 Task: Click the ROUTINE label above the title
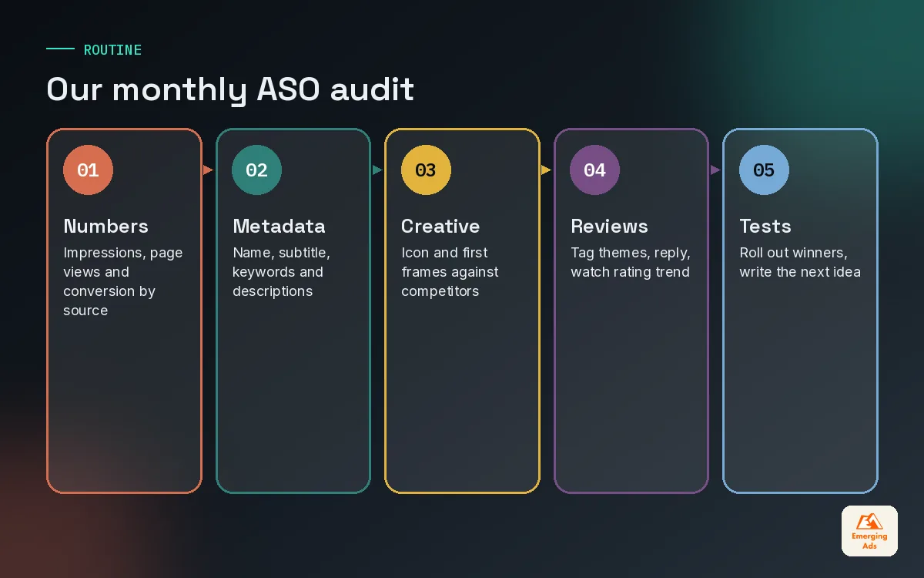click(112, 49)
